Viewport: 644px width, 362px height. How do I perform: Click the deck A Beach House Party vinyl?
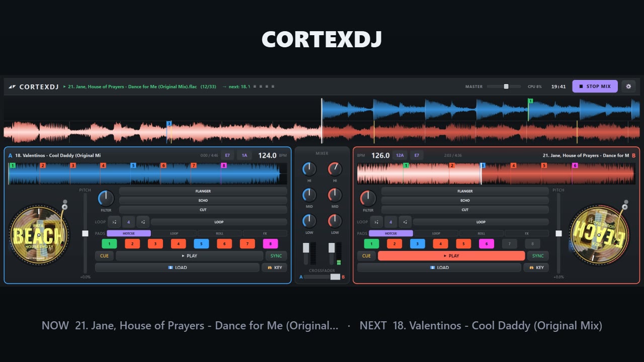[40, 235]
